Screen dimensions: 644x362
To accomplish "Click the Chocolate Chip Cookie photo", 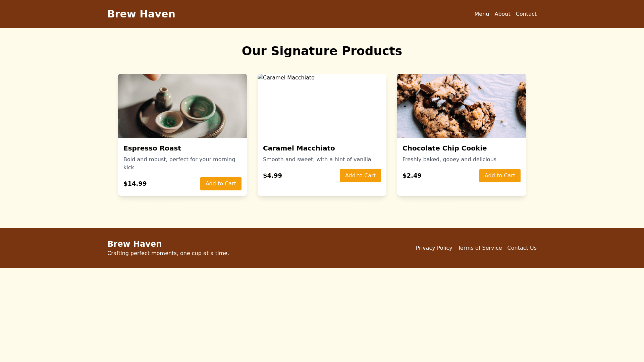I will click(462, 106).
